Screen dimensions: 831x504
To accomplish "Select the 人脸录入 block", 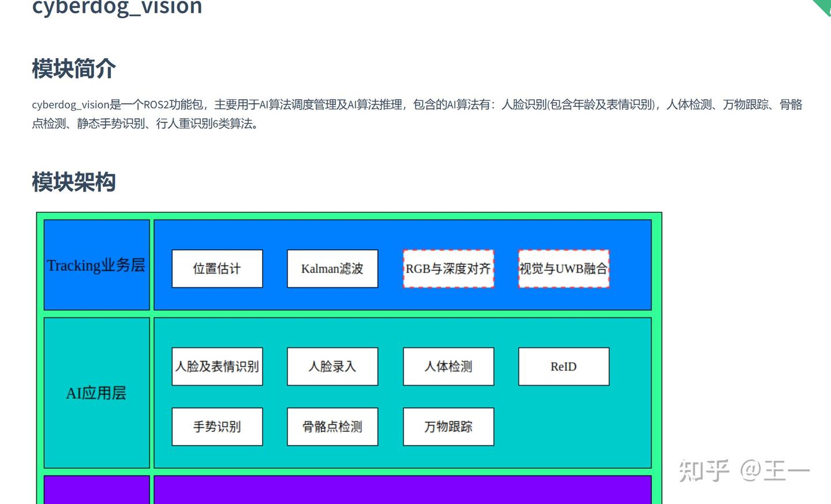I will [x=332, y=366].
